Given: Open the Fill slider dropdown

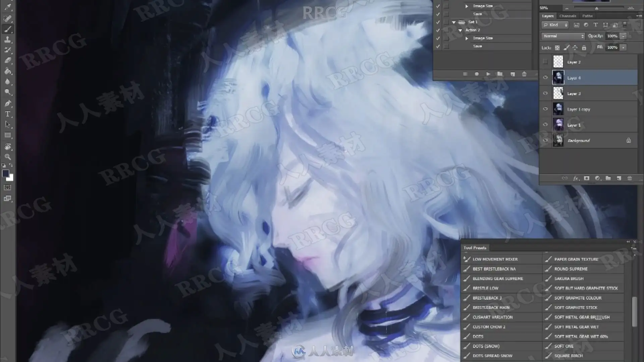Looking at the screenshot, I should click(x=623, y=48).
